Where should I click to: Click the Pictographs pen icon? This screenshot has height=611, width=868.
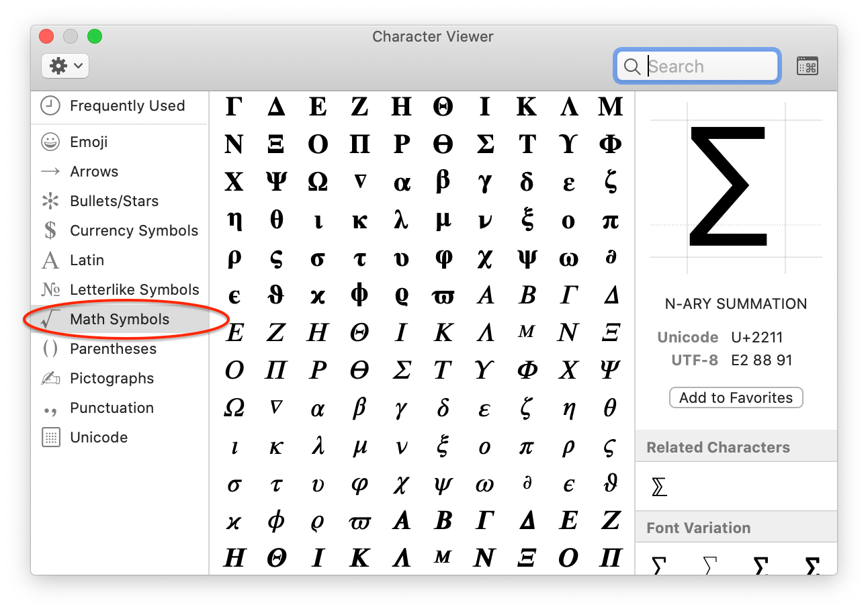pos(48,378)
